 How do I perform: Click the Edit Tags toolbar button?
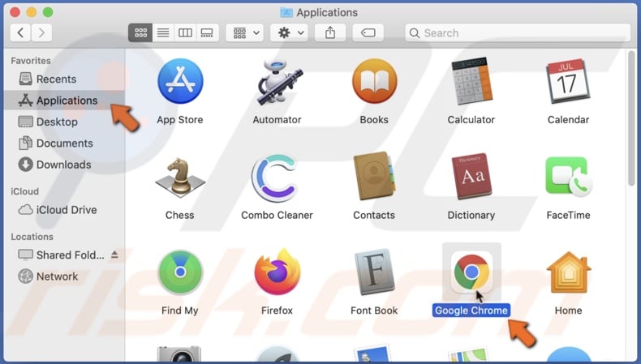tap(368, 32)
